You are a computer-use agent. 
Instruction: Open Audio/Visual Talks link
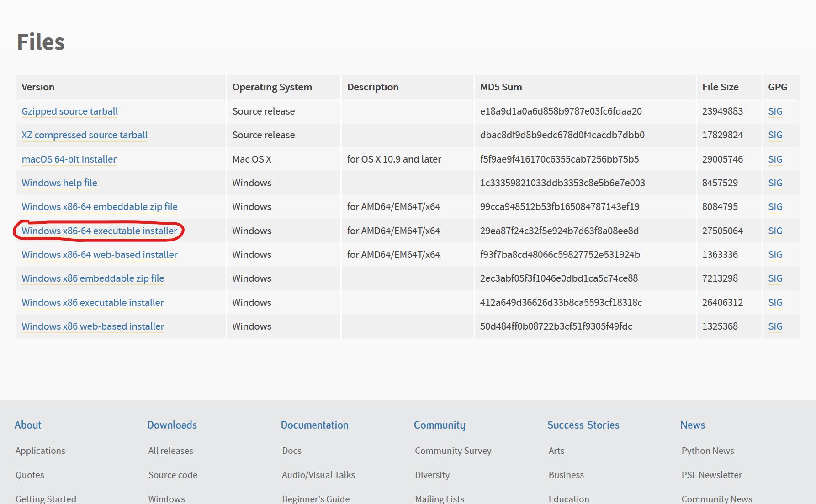318,475
